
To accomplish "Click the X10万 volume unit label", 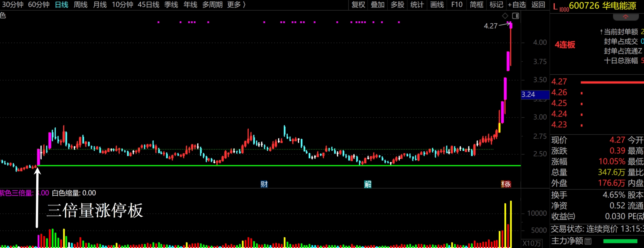I will tap(532, 243).
